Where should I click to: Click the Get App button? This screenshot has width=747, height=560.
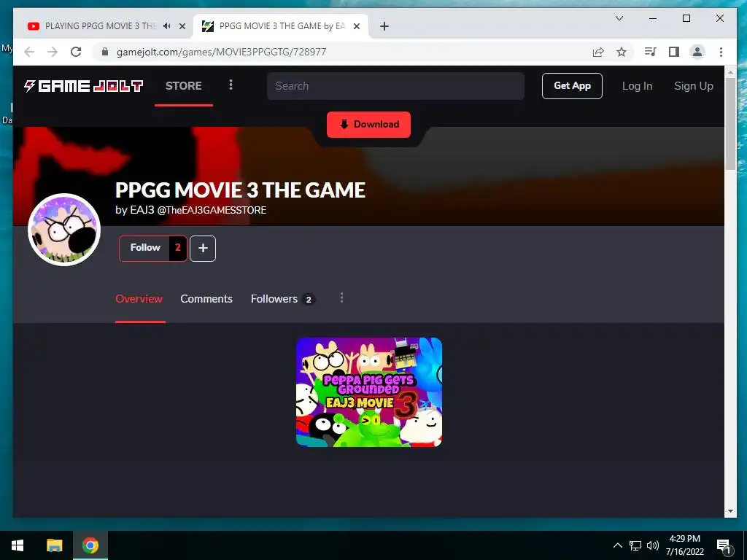tap(572, 86)
